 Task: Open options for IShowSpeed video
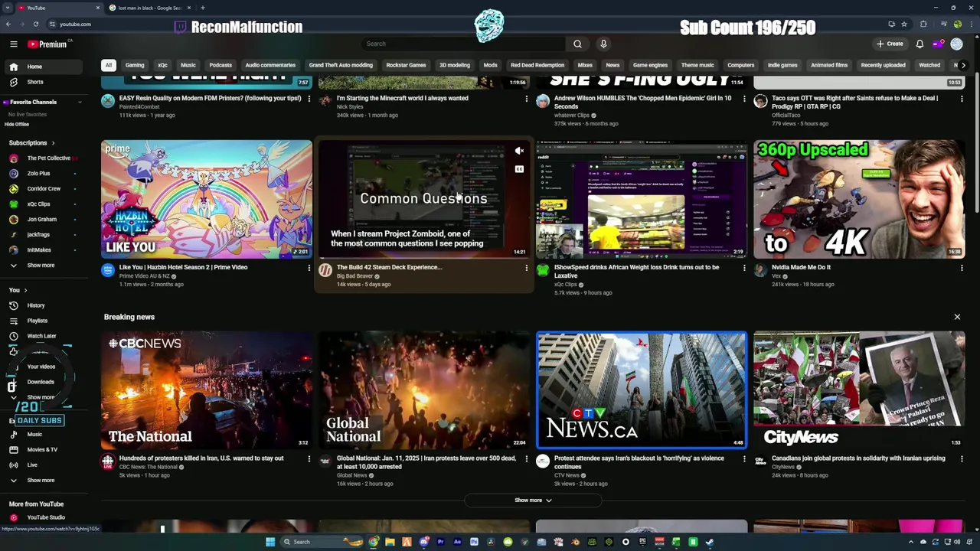[743, 268]
